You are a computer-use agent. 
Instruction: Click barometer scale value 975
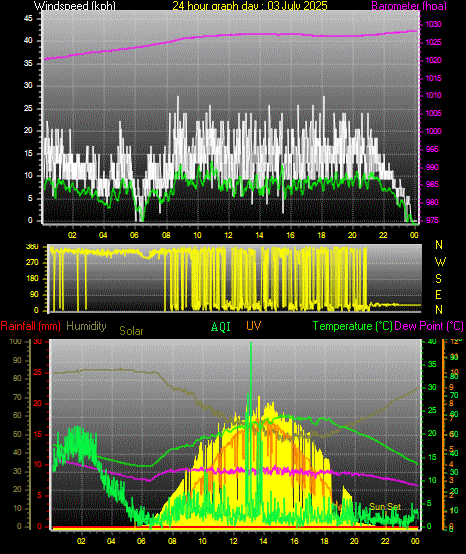(432, 220)
